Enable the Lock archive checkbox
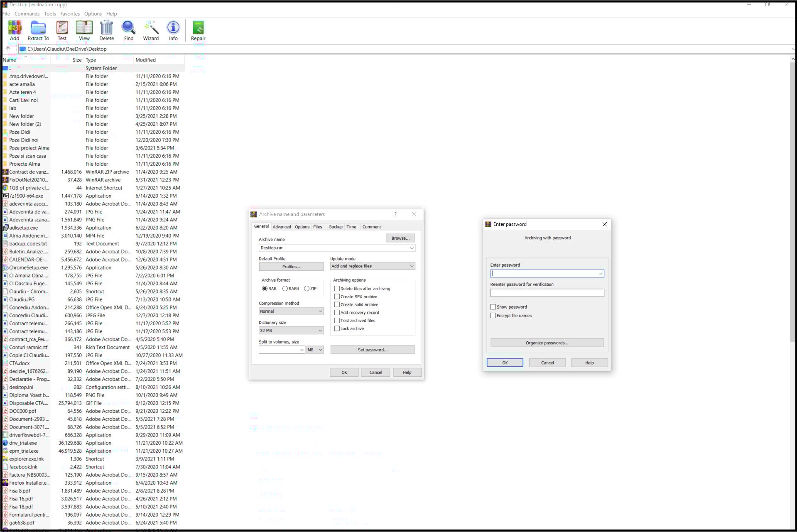 (x=337, y=329)
